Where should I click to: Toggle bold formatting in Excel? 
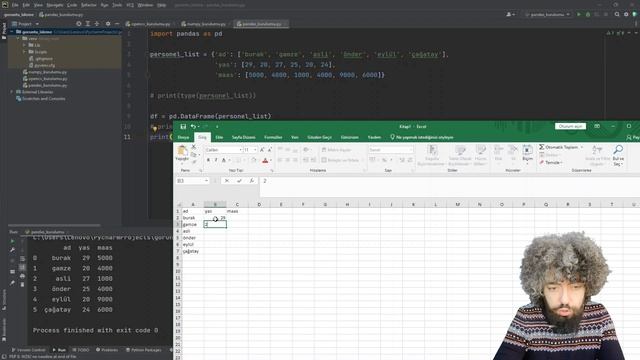tap(208, 160)
